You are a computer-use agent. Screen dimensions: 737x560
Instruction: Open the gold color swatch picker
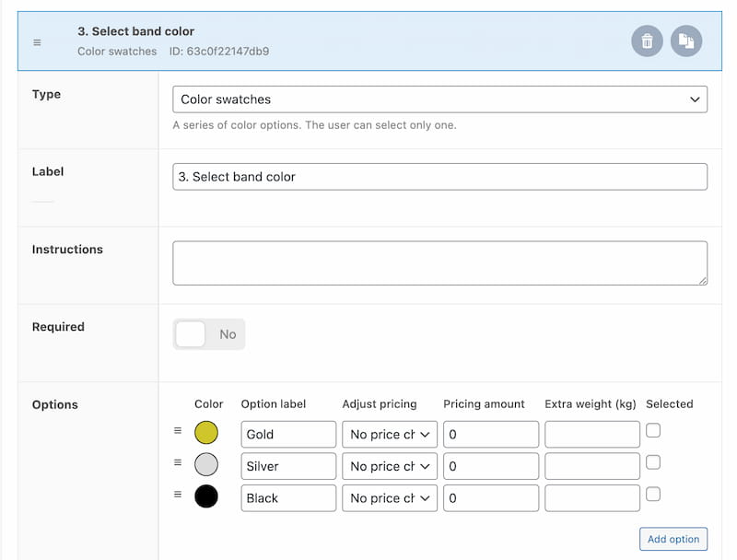point(206,433)
